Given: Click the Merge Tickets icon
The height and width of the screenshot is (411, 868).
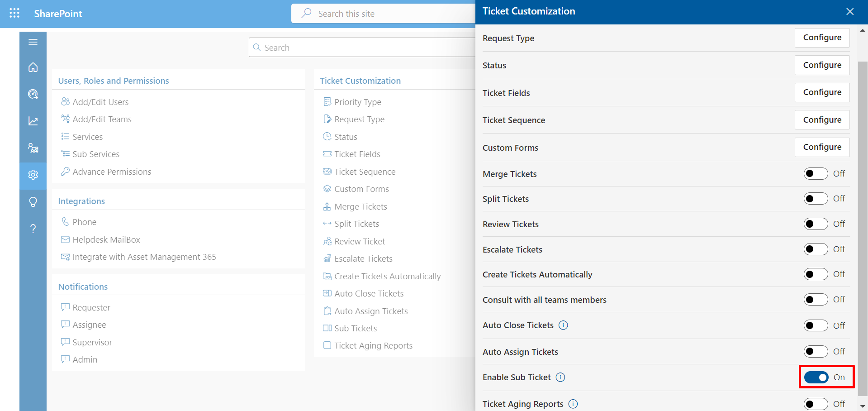Looking at the screenshot, I should (327, 206).
